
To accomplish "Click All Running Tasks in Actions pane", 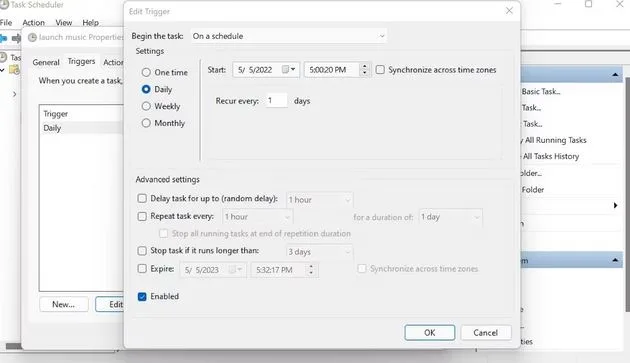I will (555, 140).
